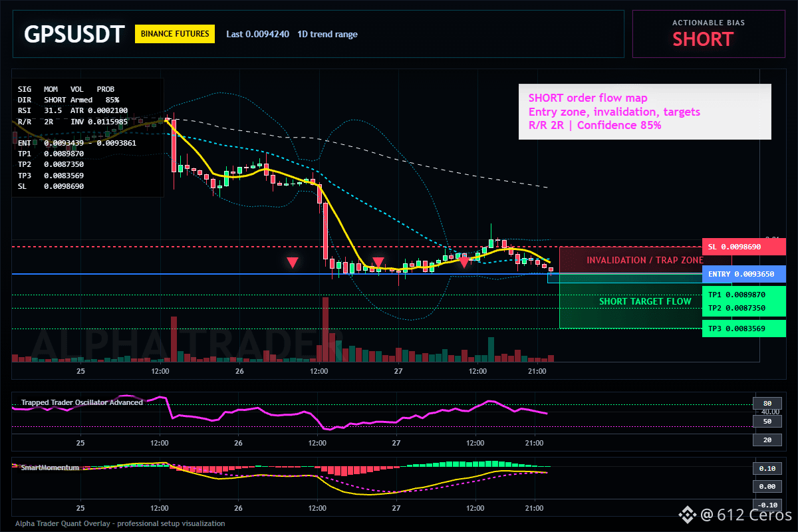
Task: Click the Last 0.0094240 price text
Action: tap(257, 34)
